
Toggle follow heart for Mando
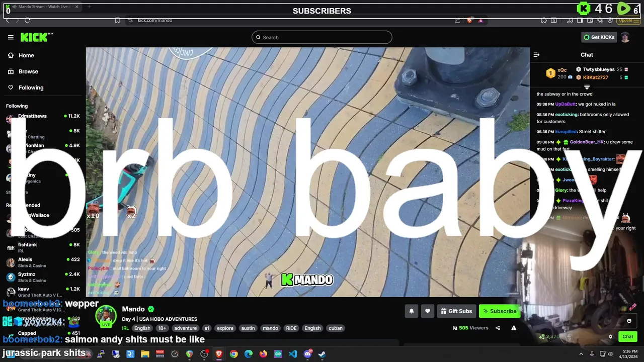click(x=427, y=311)
